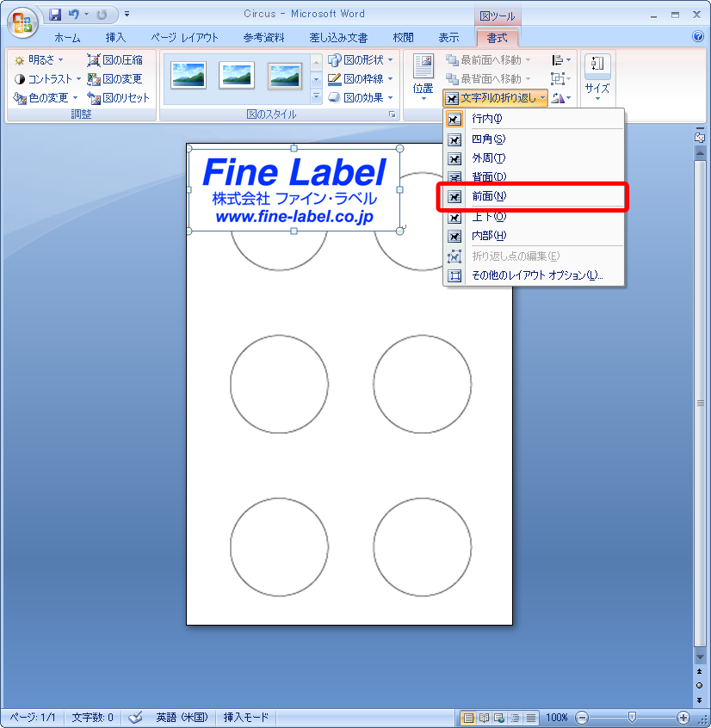Open その他のレイアウト オプション dialog
Image resolution: width=711 pixels, height=728 pixels.
(534, 275)
